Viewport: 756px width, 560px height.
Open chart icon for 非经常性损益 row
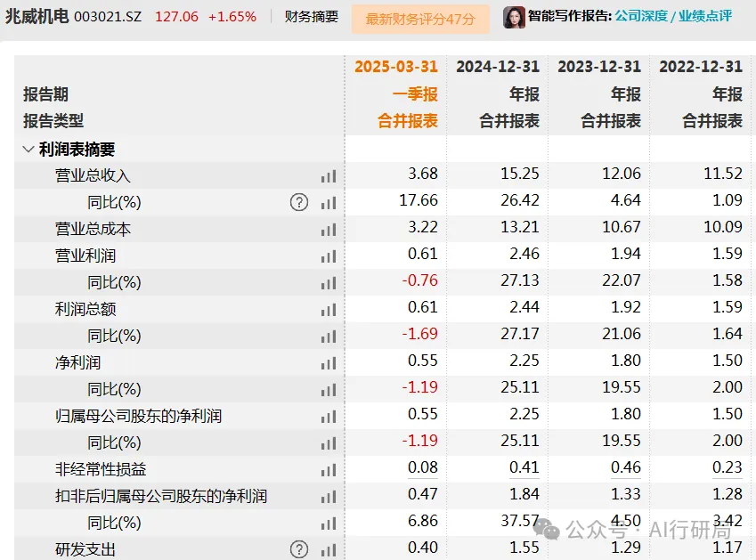point(329,470)
